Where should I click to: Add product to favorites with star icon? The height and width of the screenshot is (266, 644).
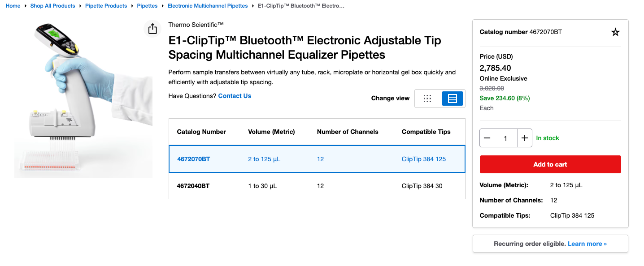tap(615, 32)
